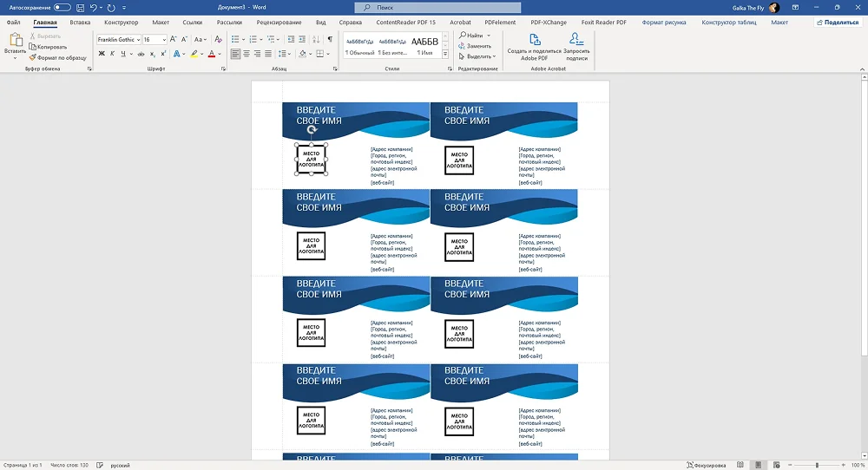868x470 pixels.
Task: Click the Save icon in title bar
Action: [80, 7]
